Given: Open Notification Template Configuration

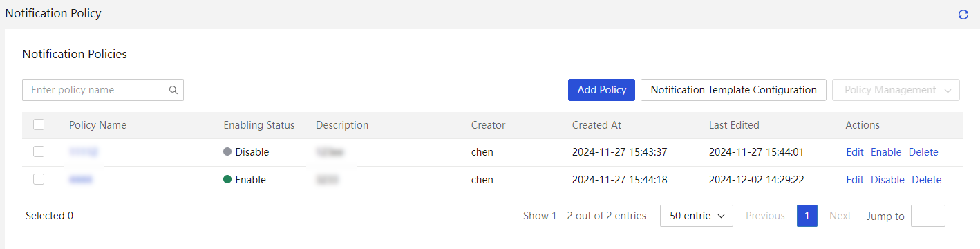Looking at the screenshot, I should (733, 90).
